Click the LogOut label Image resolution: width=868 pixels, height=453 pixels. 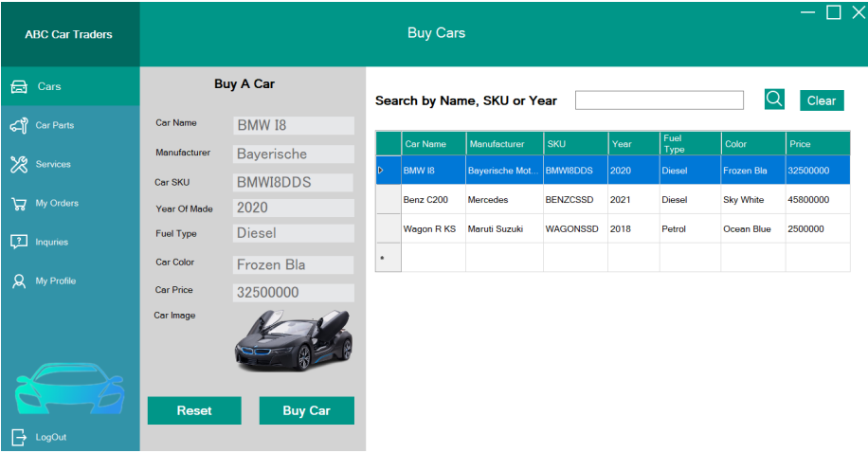click(51, 438)
